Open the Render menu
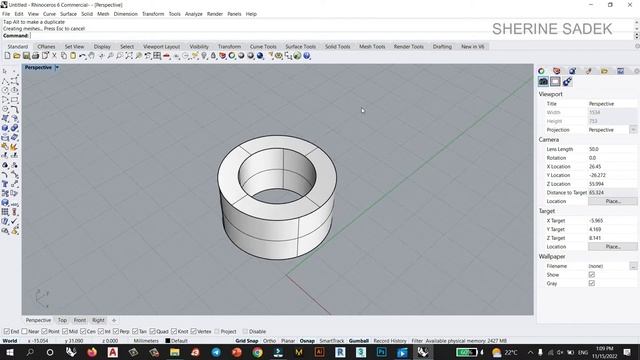This screenshot has height=360, width=640. pos(215,14)
